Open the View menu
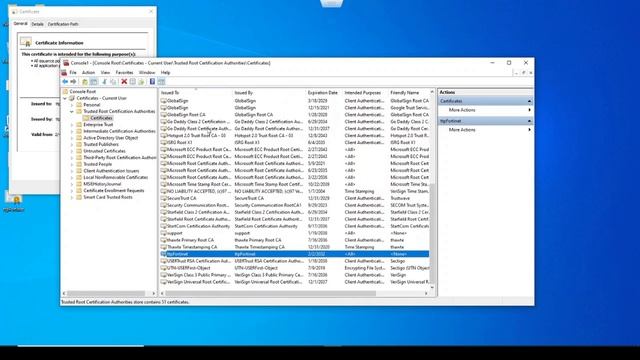Screen dimensions: 640x360 click(105, 73)
